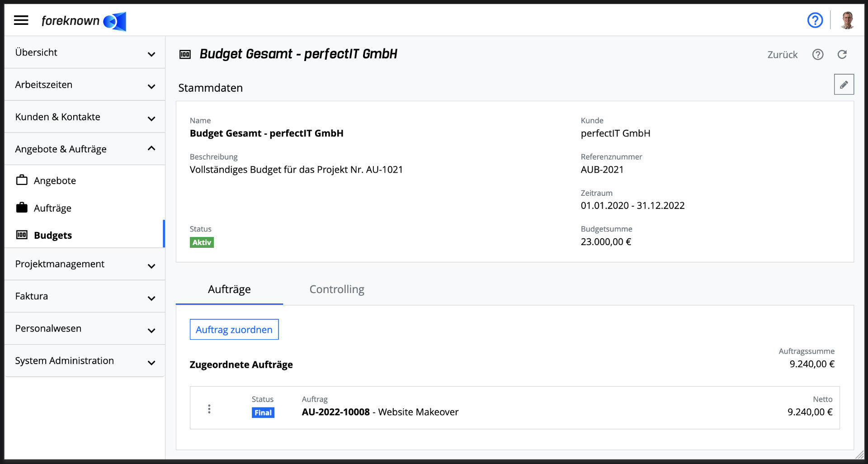868x464 pixels.
Task: Click reference number AUB-2021
Action: click(602, 170)
